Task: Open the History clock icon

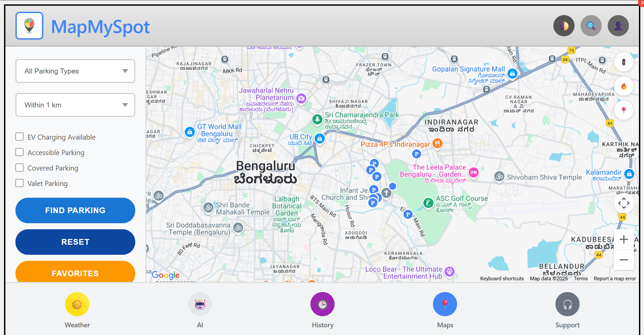Action: tap(323, 304)
